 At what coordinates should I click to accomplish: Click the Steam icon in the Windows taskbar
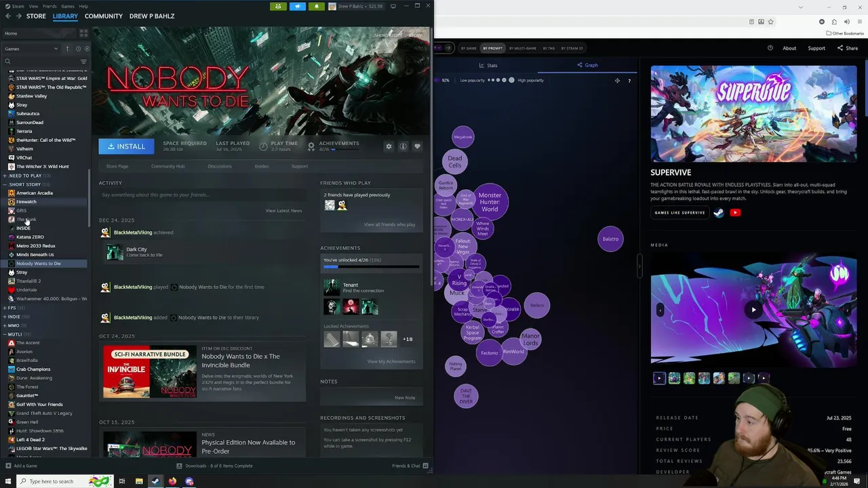pos(155,481)
